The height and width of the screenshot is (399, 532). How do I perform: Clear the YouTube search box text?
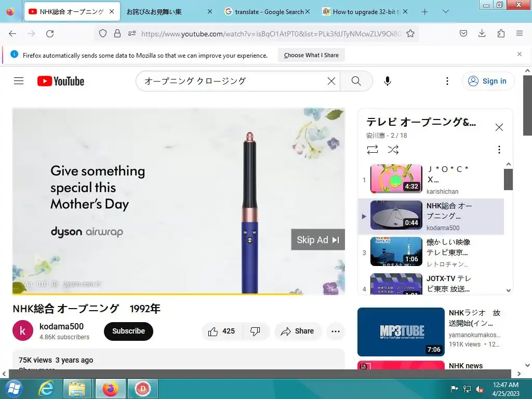tap(331, 81)
